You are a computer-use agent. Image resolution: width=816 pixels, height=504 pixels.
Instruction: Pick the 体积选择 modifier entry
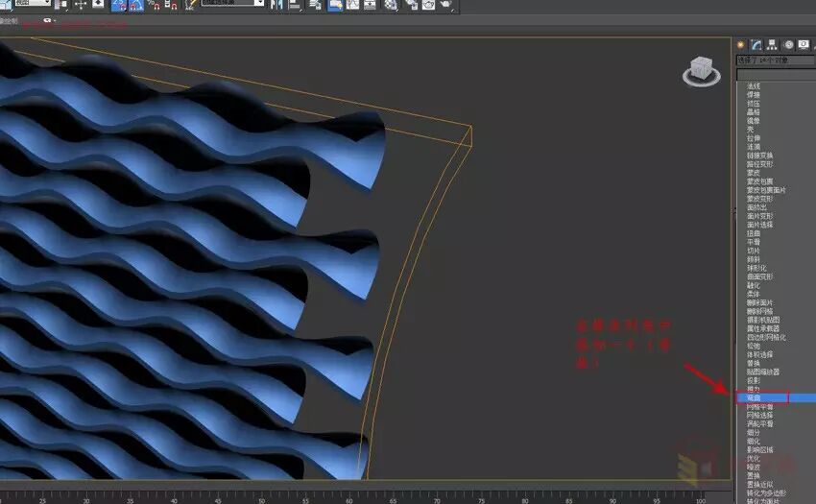(759, 354)
